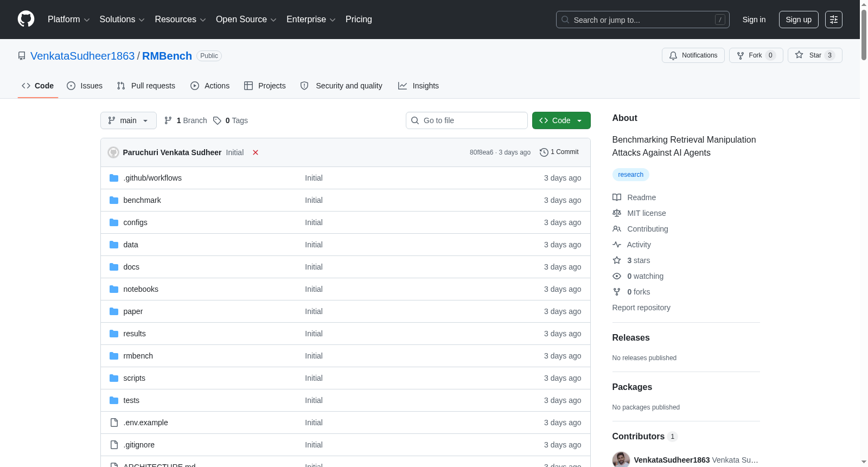Click the rmbench folder icon

click(114, 356)
